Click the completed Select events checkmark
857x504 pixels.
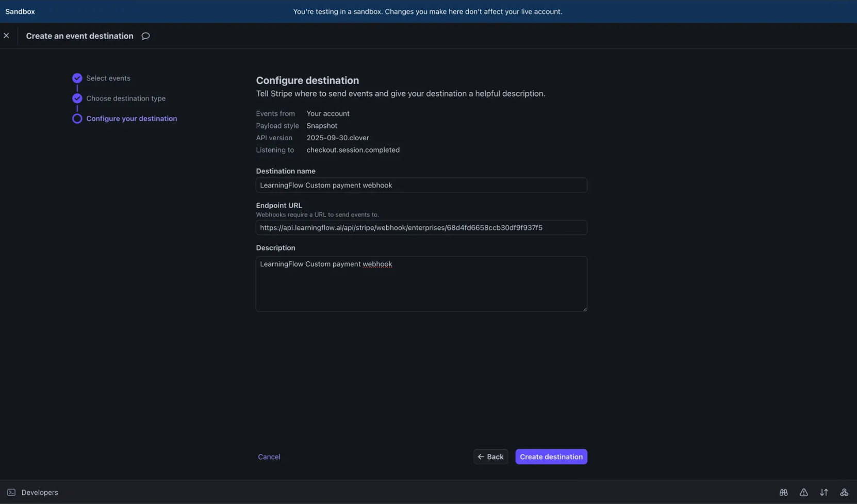(x=77, y=78)
